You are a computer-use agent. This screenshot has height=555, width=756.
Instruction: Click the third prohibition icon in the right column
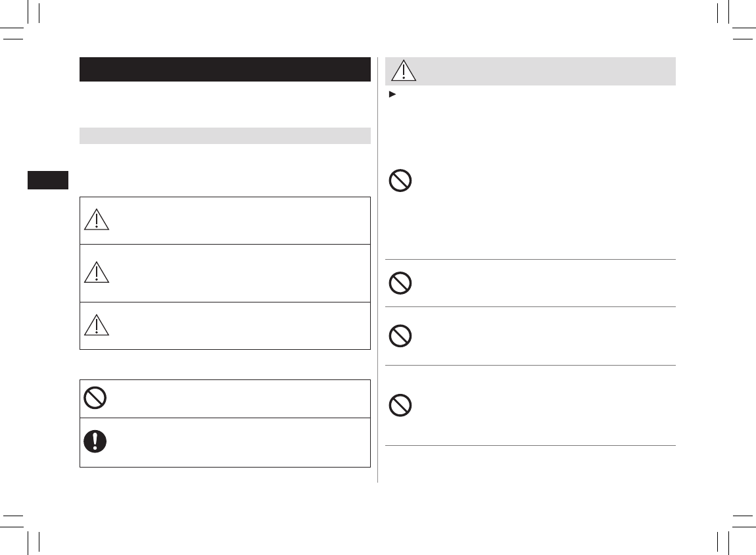coord(400,336)
